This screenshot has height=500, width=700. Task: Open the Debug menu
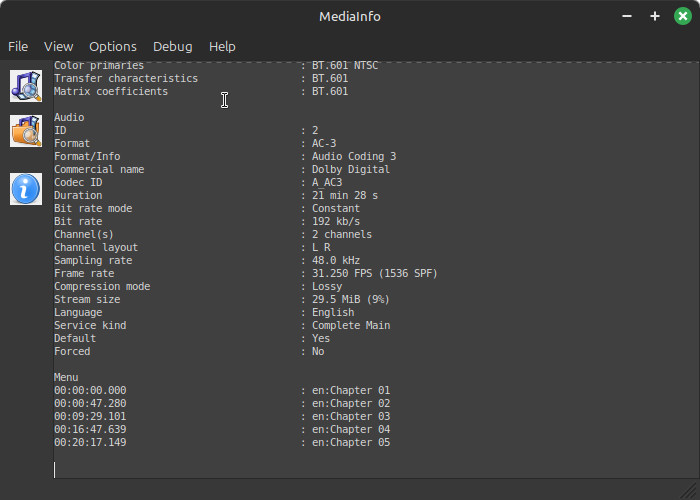(x=173, y=46)
